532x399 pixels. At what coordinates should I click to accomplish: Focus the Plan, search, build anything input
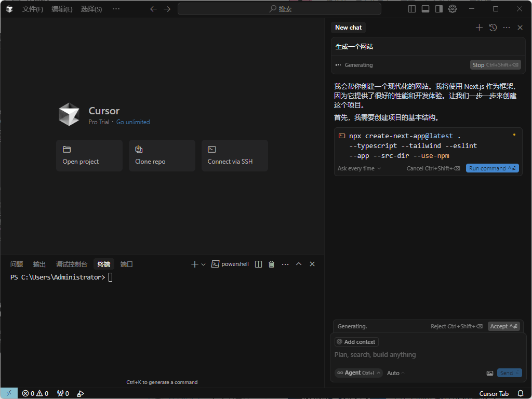tap(427, 354)
